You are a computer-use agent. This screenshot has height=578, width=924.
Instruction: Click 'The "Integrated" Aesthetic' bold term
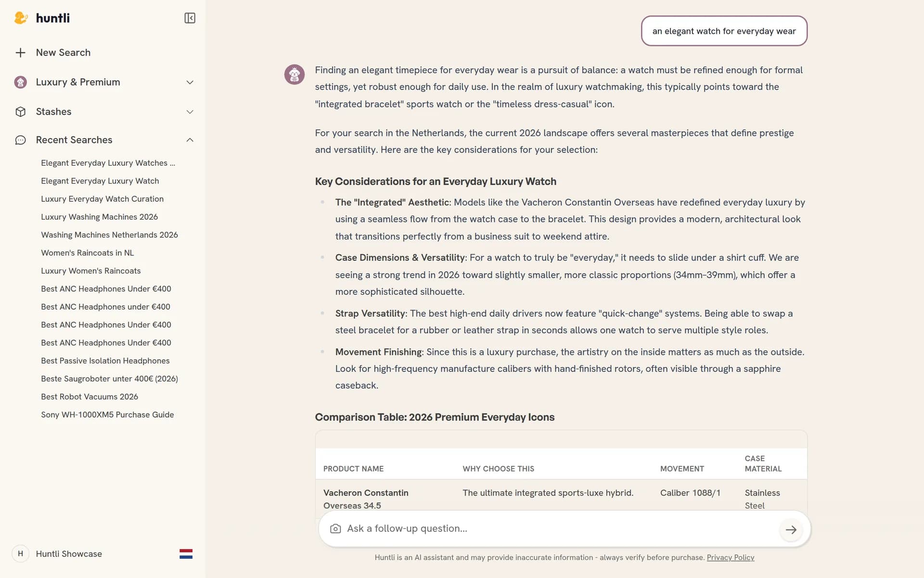click(393, 202)
